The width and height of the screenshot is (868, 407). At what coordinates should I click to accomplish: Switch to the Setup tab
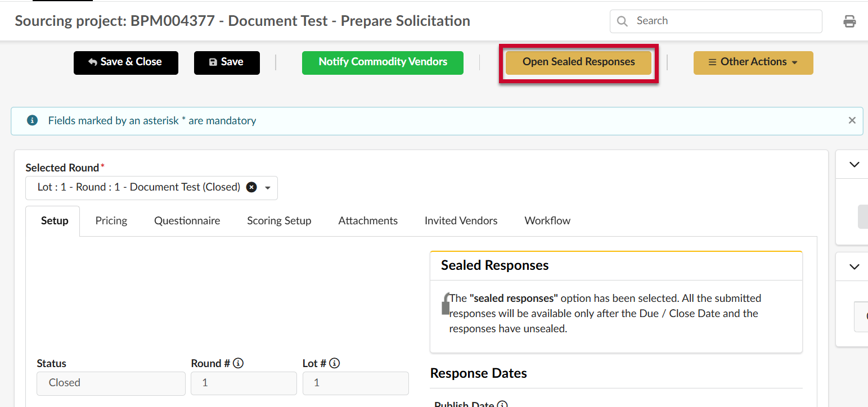point(55,221)
